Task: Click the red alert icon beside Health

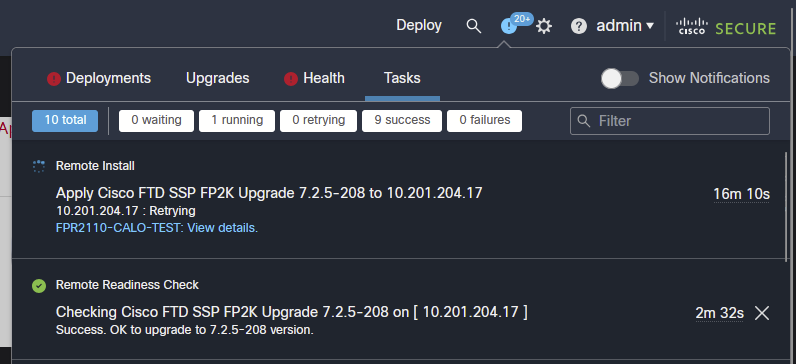Action: [x=291, y=79]
